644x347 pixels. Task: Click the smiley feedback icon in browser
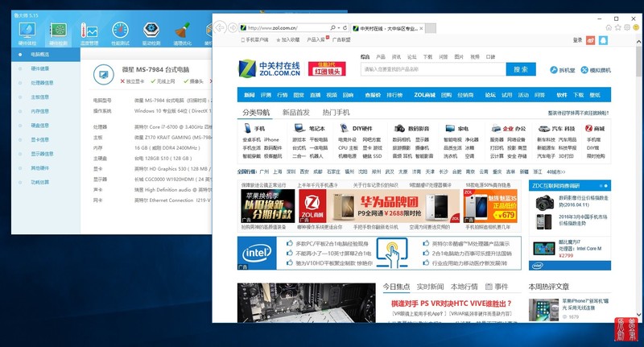636,27
